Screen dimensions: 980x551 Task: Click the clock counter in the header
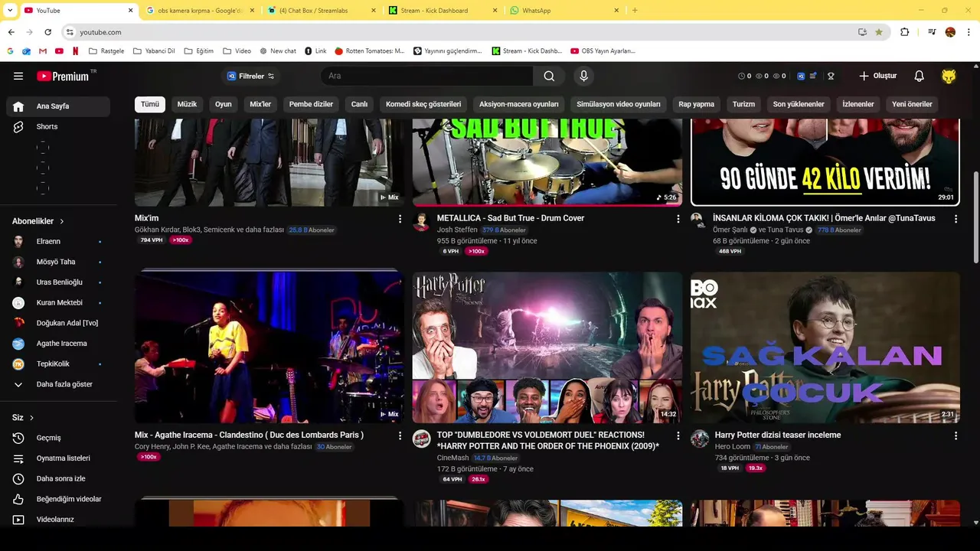click(744, 76)
